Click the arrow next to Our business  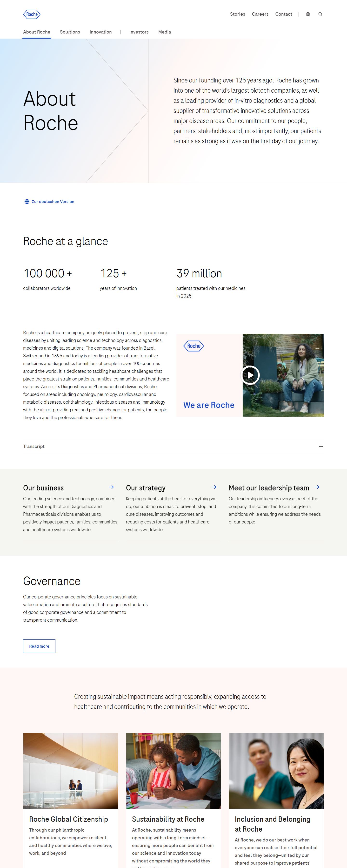click(x=112, y=487)
